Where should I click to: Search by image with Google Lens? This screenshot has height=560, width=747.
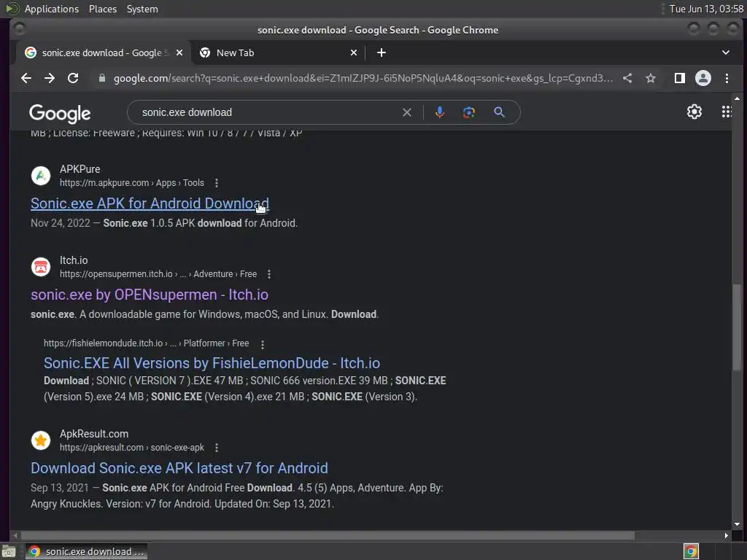click(469, 112)
